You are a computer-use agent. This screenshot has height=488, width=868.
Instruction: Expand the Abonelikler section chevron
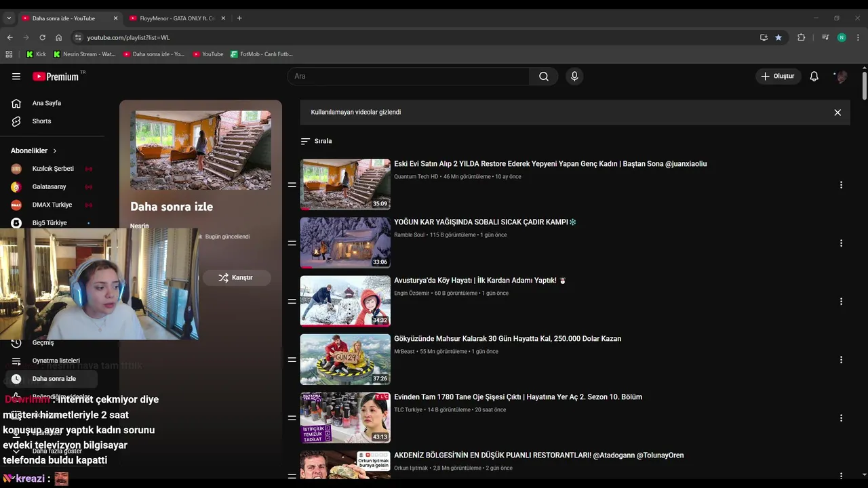point(55,150)
